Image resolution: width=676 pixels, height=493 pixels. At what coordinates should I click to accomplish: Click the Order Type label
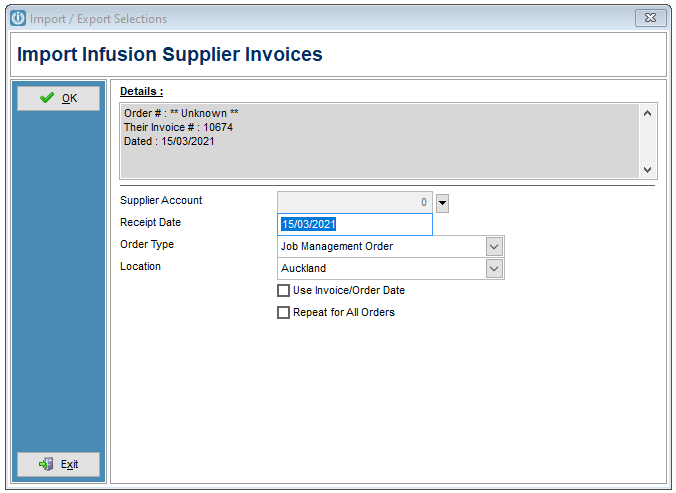[147, 244]
